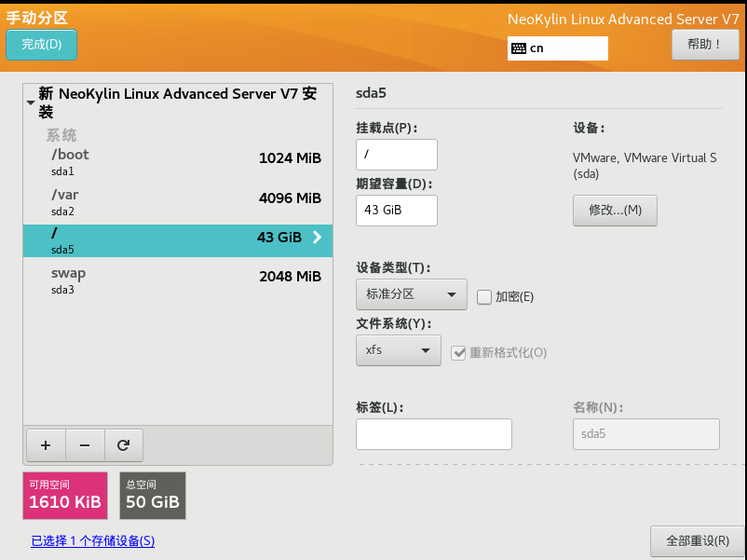The width and height of the screenshot is (747, 560).
Task: Click the keyboard layout icon beside cn
Action: 518,48
